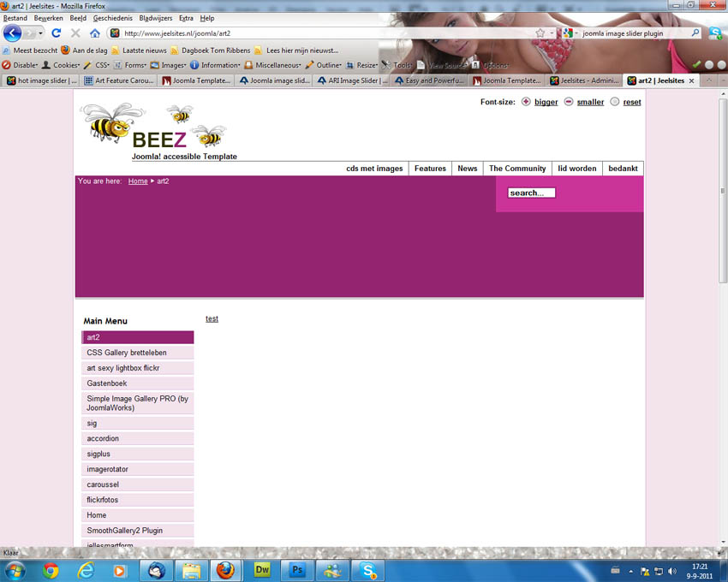Image resolution: width=728 pixels, height=582 pixels.
Task: Go back with the browser Back arrow
Action: tap(12, 33)
